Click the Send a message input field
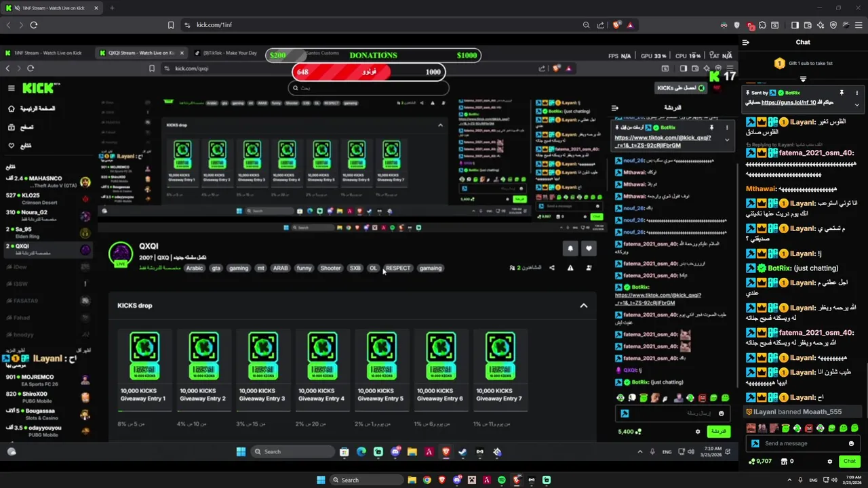 point(802,443)
